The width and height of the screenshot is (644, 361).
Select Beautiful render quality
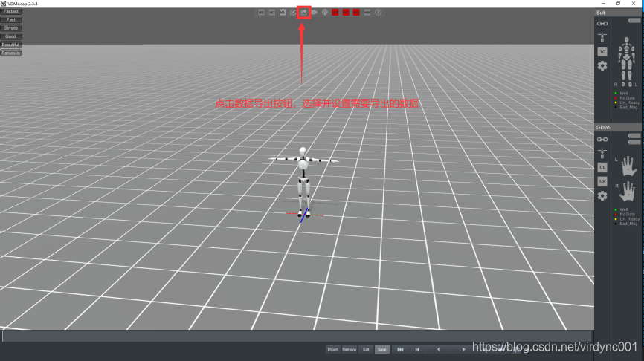coord(11,45)
